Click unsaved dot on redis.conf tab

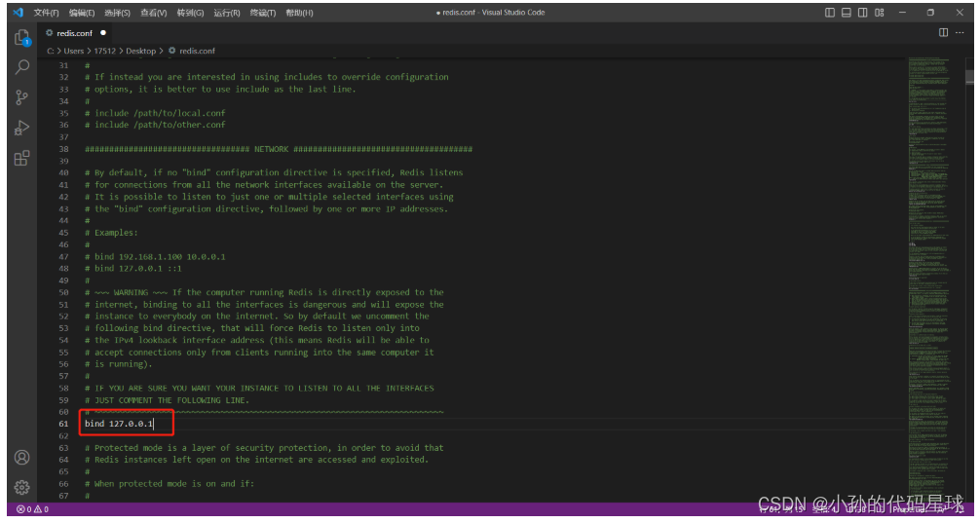[103, 32]
